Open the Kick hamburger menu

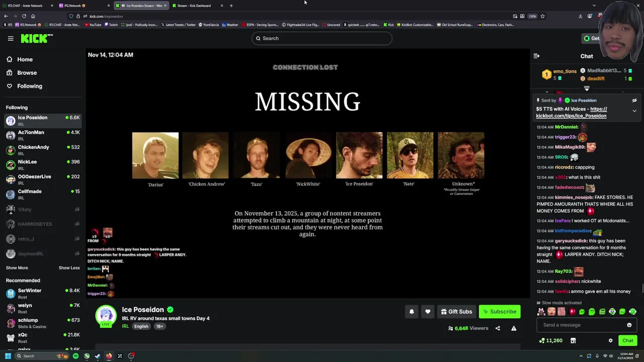11,38
